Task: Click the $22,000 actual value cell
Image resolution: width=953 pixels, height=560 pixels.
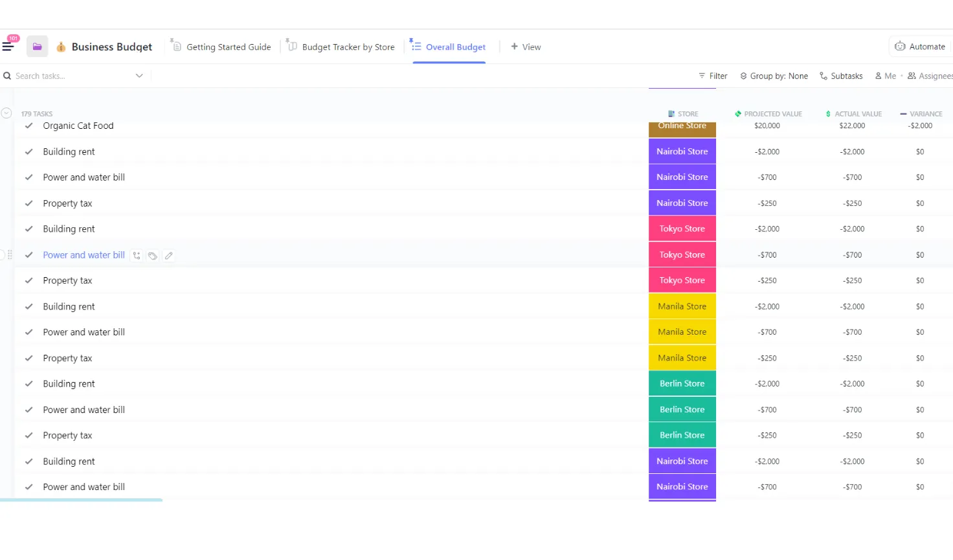Action: 852,126
